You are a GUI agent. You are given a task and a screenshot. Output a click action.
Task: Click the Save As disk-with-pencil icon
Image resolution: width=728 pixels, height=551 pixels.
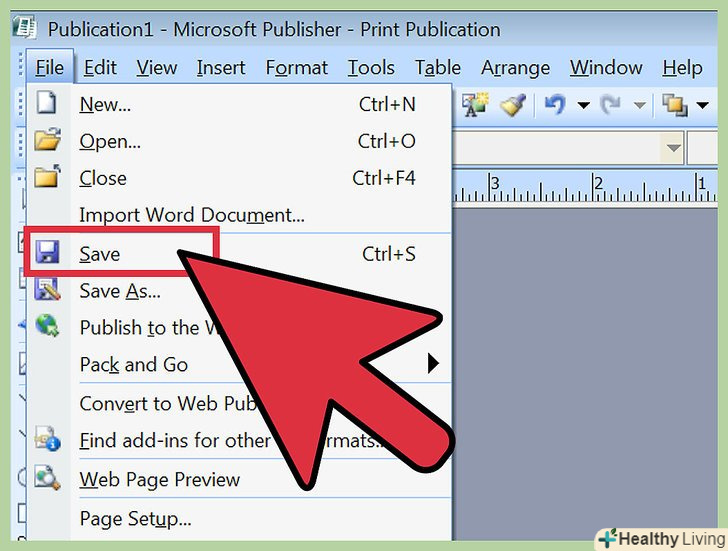tap(47, 289)
